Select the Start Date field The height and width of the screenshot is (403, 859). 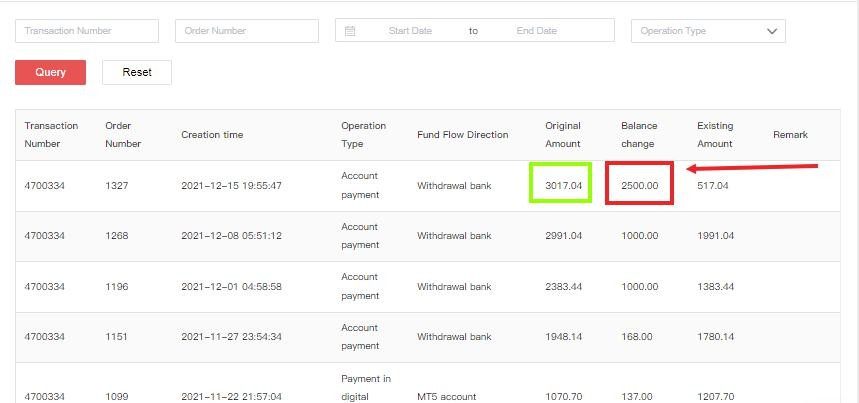(410, 31)
